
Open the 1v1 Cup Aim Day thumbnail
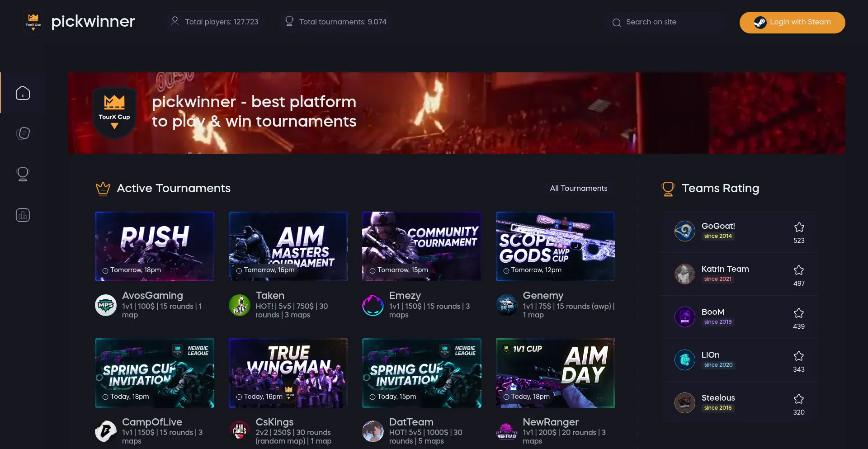click(x=555, y=373)
